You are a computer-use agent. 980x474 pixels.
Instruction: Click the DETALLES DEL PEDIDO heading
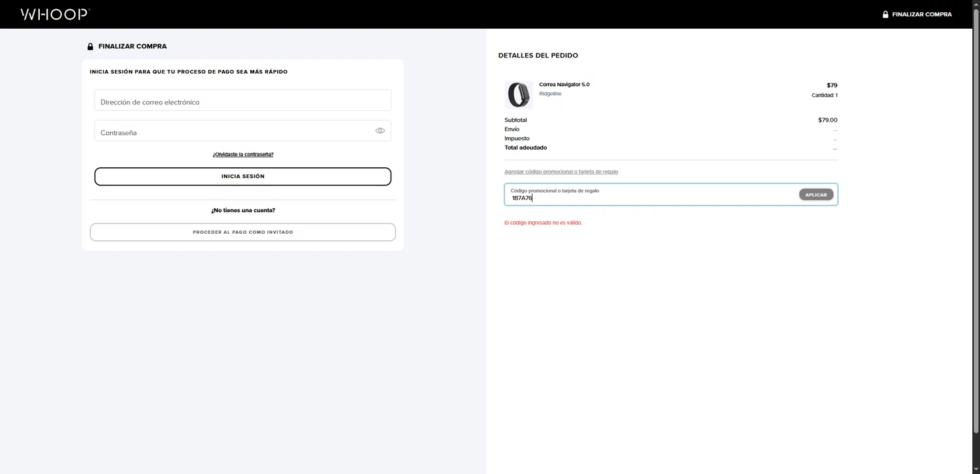[x=538, y=55]
